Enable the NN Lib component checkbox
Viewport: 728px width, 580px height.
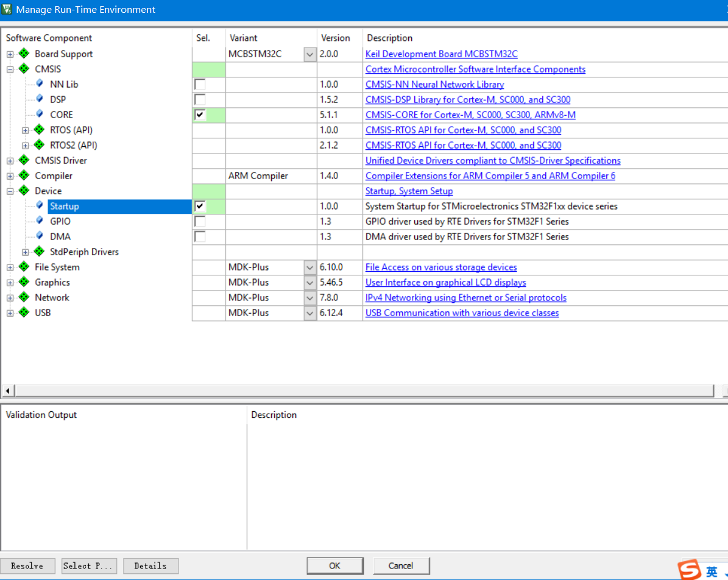click(x=200, y=85)
